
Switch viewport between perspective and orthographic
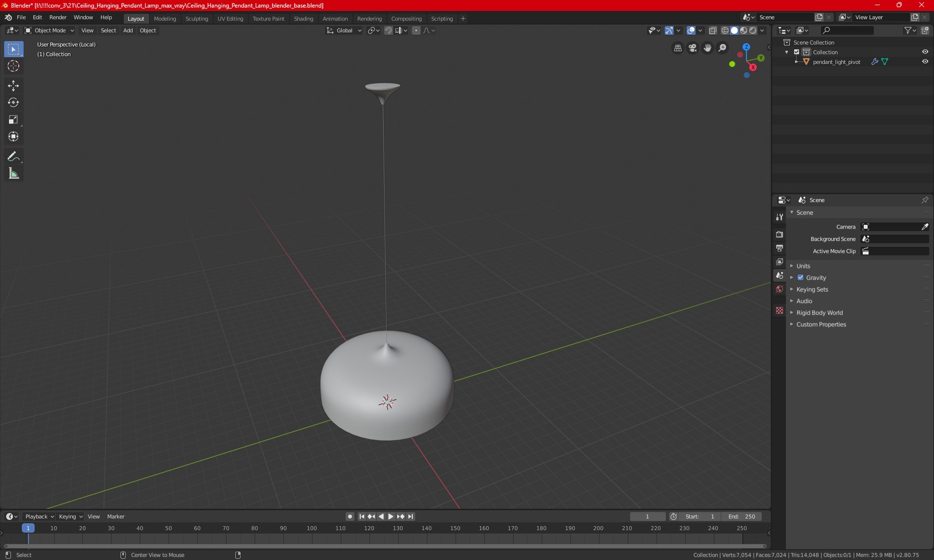pos(678,48)
